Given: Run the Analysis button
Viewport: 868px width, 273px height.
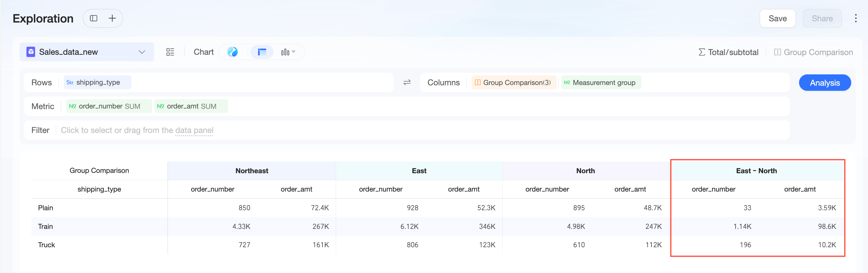Looking at the screenshot, I should point(825,83).
